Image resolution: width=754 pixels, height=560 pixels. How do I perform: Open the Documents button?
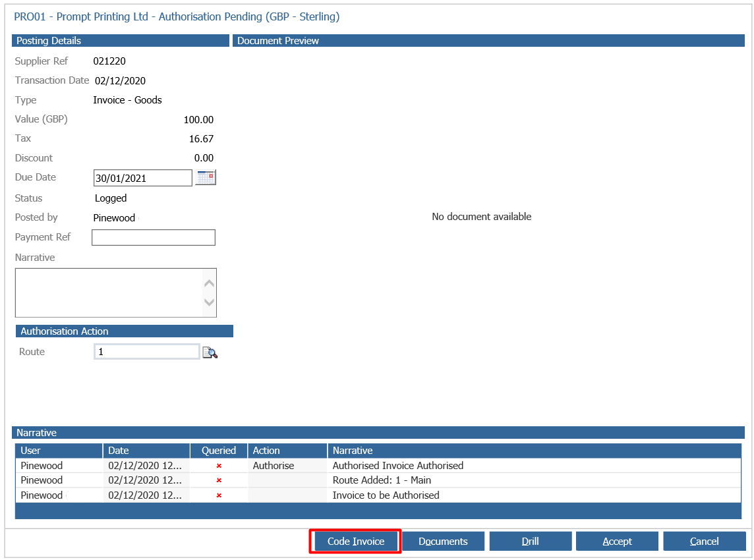tap(443, 542)
